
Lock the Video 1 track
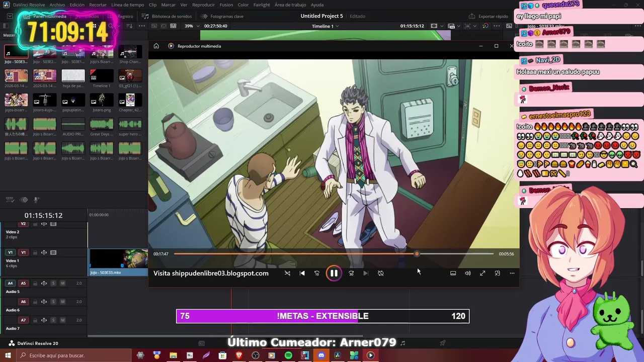click(x=35, y=252)
